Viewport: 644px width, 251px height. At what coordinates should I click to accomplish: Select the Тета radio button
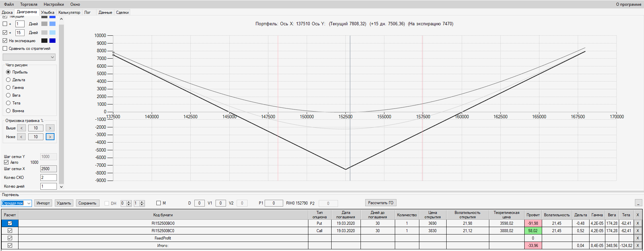coord(8,103)
